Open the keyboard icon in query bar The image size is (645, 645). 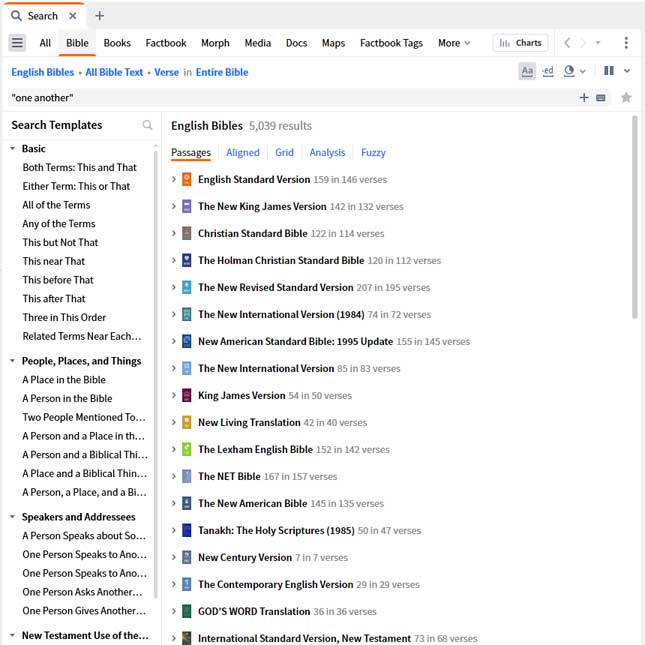(x=601, y=98)
